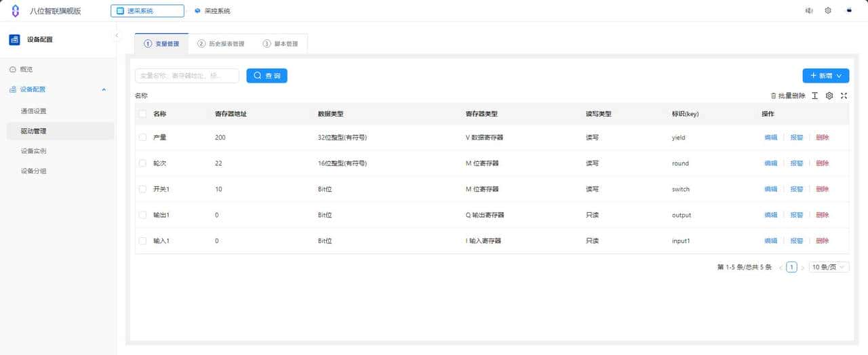Check the 产量 row checkbox
This screenshot has width=868, height=355.
point(142,138)
